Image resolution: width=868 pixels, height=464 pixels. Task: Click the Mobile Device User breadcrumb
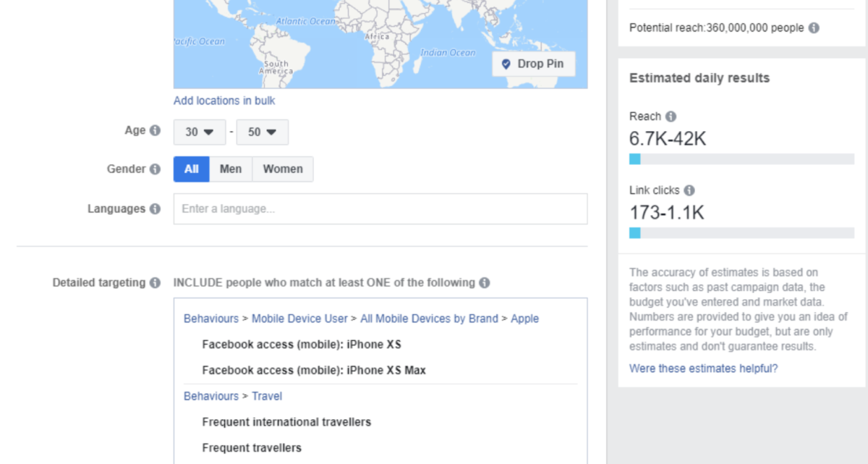point(299,319)
